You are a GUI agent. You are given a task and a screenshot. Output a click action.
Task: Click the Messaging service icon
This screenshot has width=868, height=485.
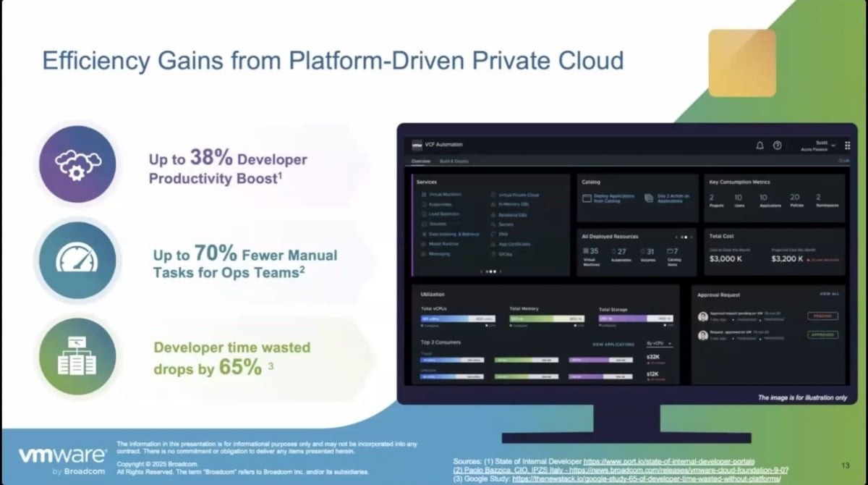click(x=423, y=255)
